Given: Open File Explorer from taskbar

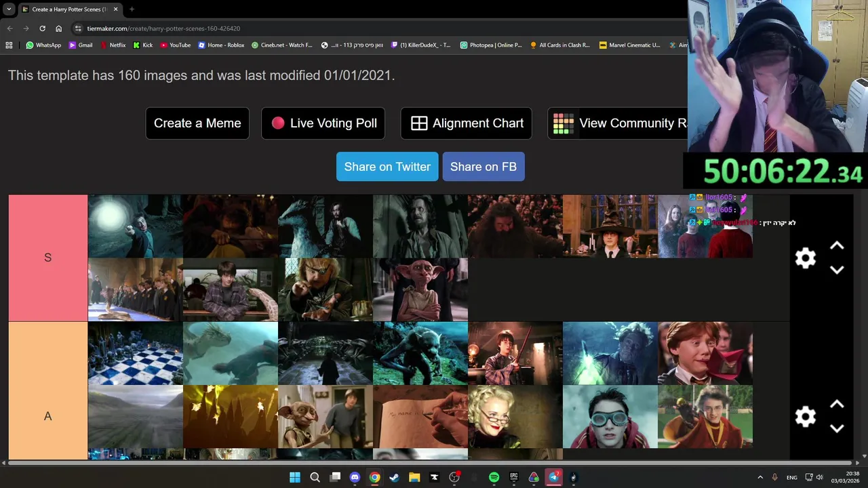Looking at the screenshot, I should 414,477.
